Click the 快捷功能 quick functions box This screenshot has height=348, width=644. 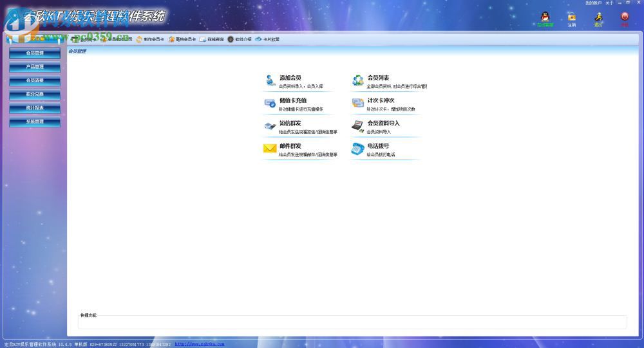[352, 322]
